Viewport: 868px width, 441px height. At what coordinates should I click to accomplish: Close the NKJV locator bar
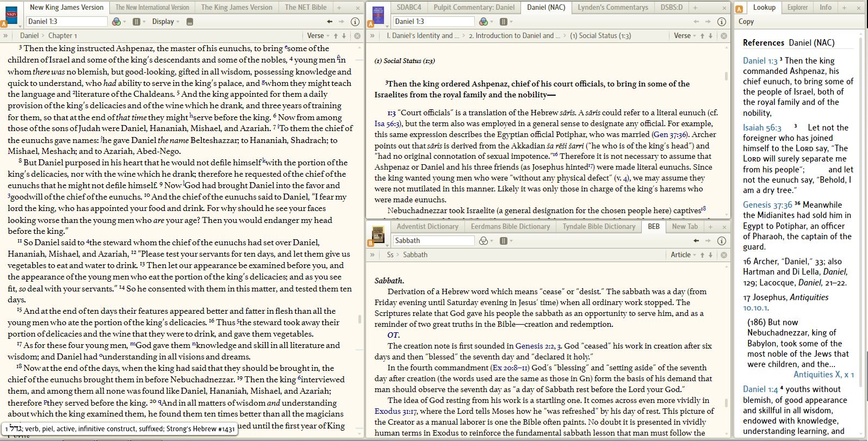click(357, 36)
